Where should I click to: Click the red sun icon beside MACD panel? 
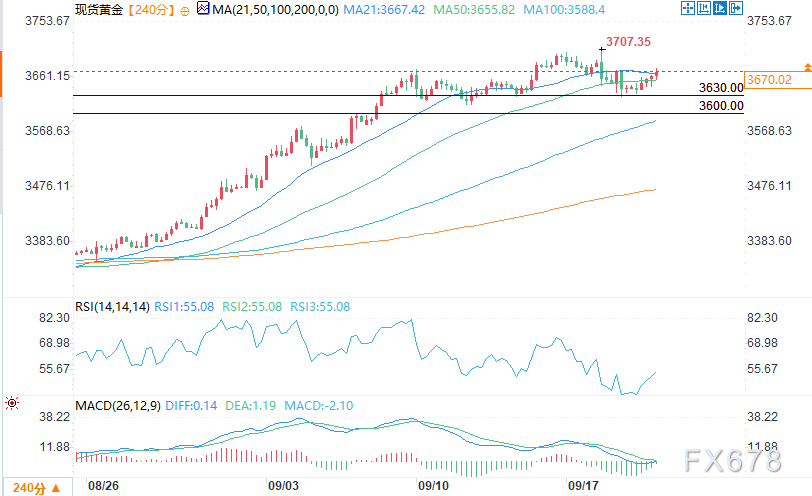10,404
